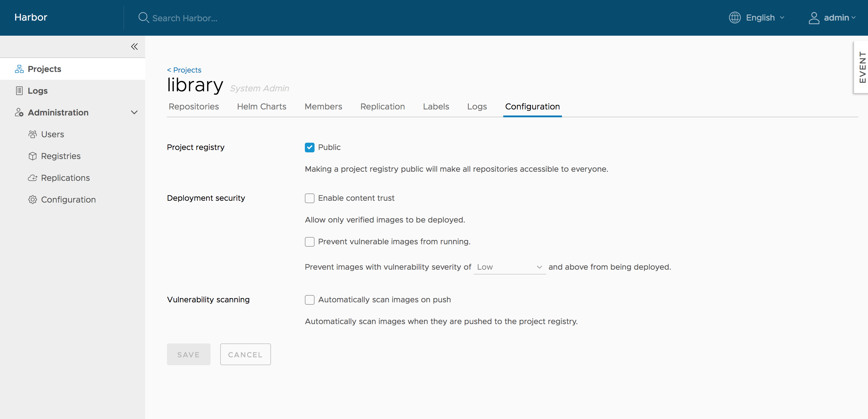Open the Members tab
This screenshot has height=419, width=868.
point(323,106)
